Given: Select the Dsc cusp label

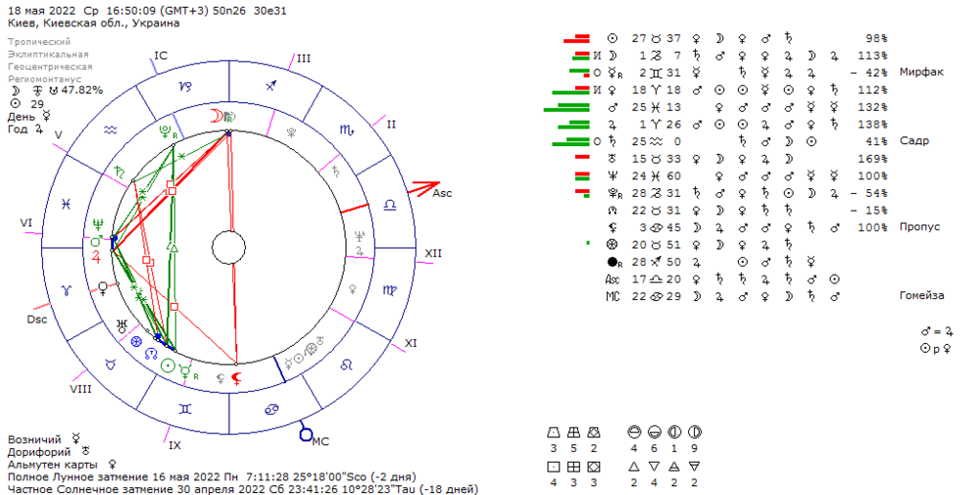Looking at the screenshot, I should pos(37,320).
